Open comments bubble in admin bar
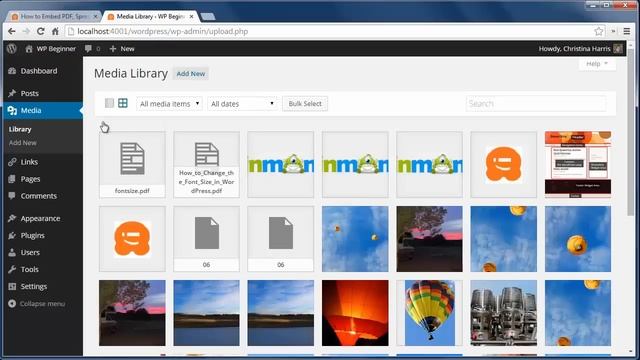The image size is (640, 360). coord(92,49)
